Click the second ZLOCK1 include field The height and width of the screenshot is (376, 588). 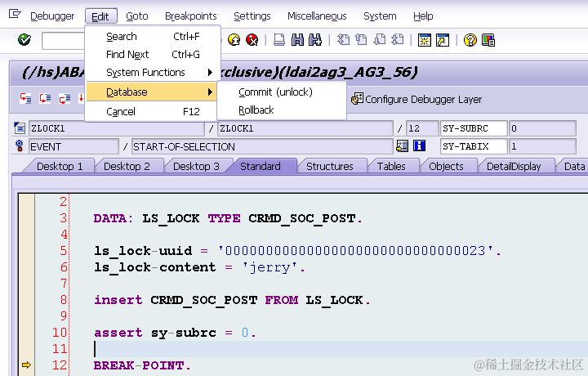(x=305, y=128)
